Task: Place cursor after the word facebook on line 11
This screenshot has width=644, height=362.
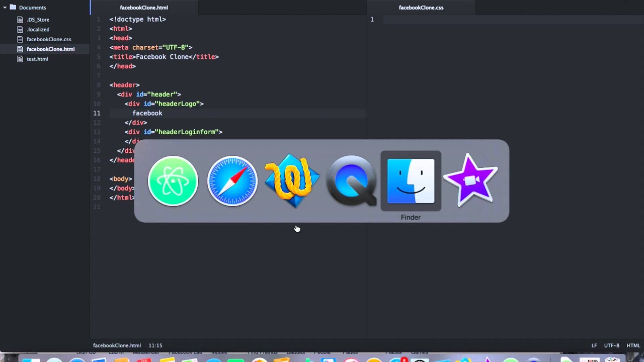Action: [163, 113]
